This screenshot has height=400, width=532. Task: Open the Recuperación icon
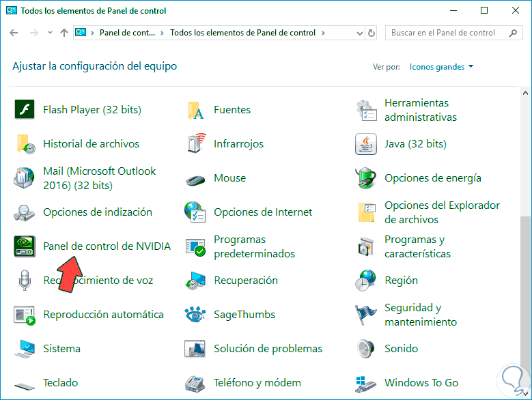pyautogui.click(x=195, y=281)
